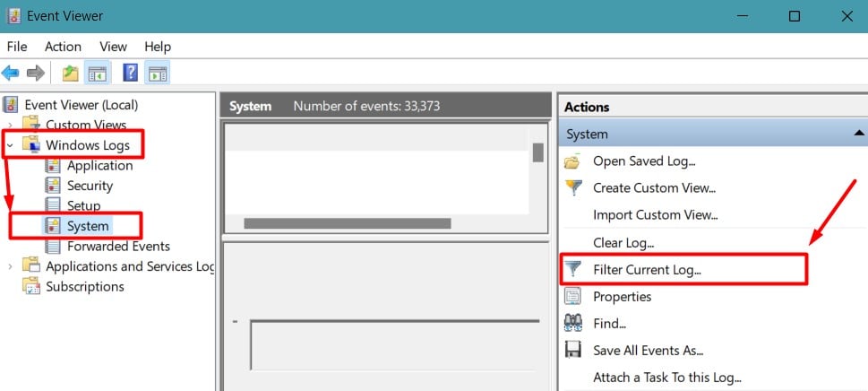Click the up one level folder icon
Image resolution: width=868 pixels, height=391 pixels.
(70, 73)
